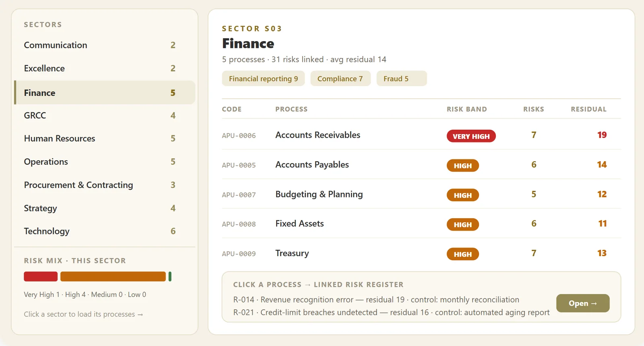Click the red Very High risk bar segment
The width and height of the screenshot is (644, 346).
tap(41, 277)
